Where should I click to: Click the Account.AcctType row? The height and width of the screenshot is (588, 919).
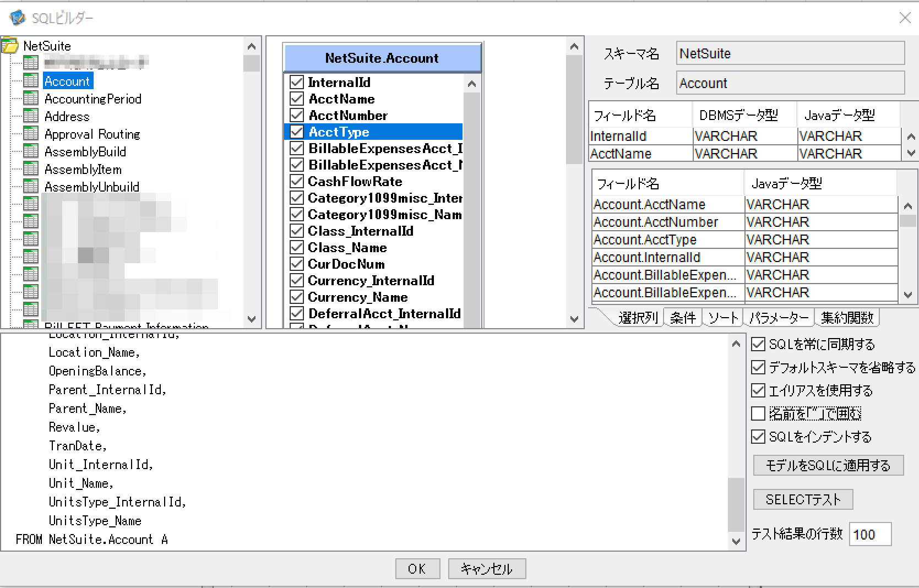745,239
